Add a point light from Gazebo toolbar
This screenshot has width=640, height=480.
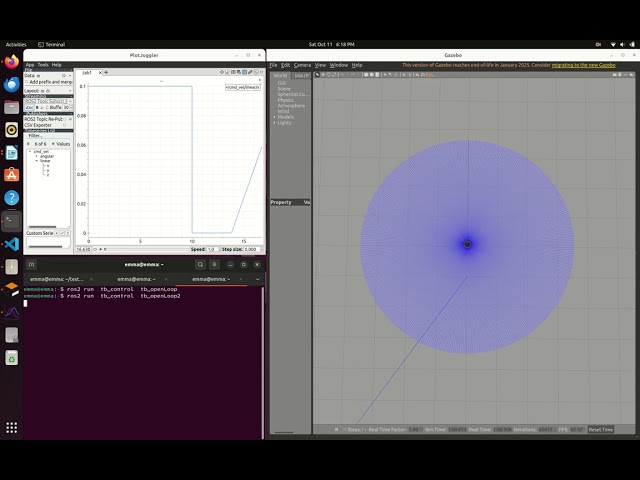click(385, 75)
